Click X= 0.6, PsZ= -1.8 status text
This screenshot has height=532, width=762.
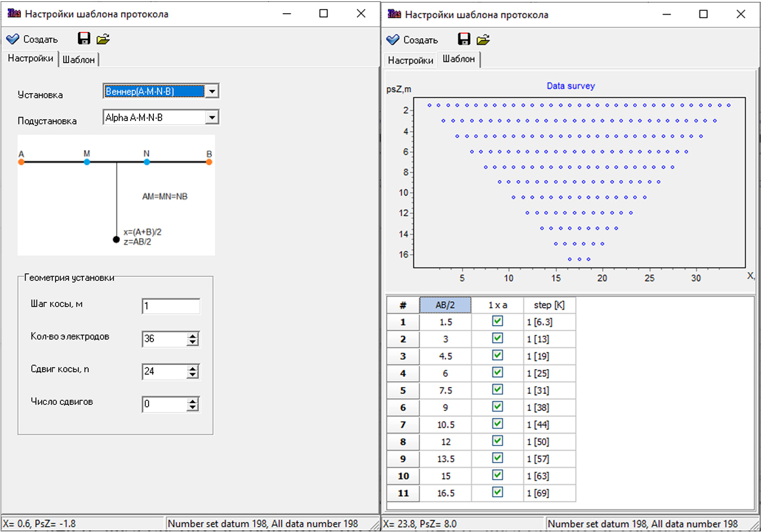[x=39, y=524]
